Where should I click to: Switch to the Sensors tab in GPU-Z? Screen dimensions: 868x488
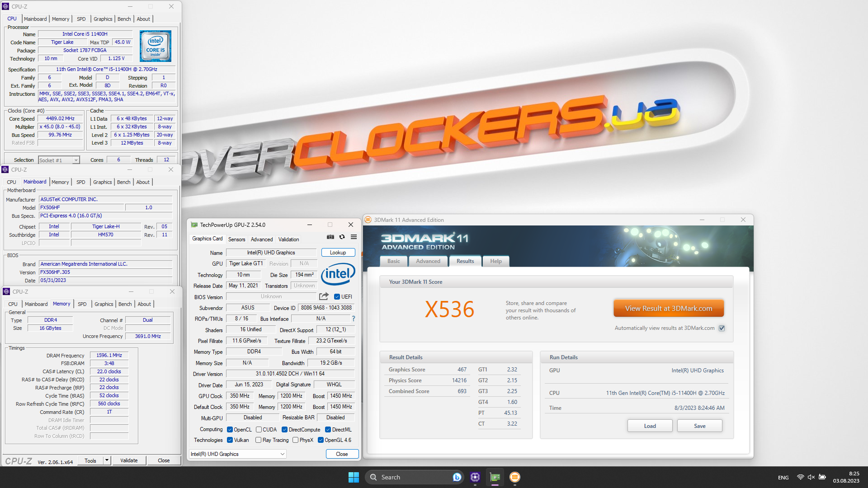click(x=236, y=239)
